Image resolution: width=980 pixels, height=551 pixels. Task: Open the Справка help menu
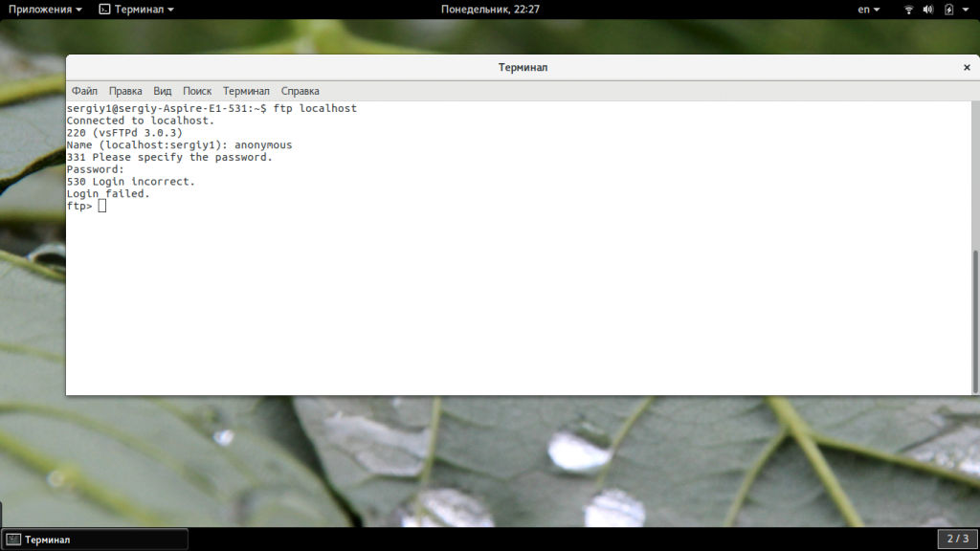click(x=301, y=91)
